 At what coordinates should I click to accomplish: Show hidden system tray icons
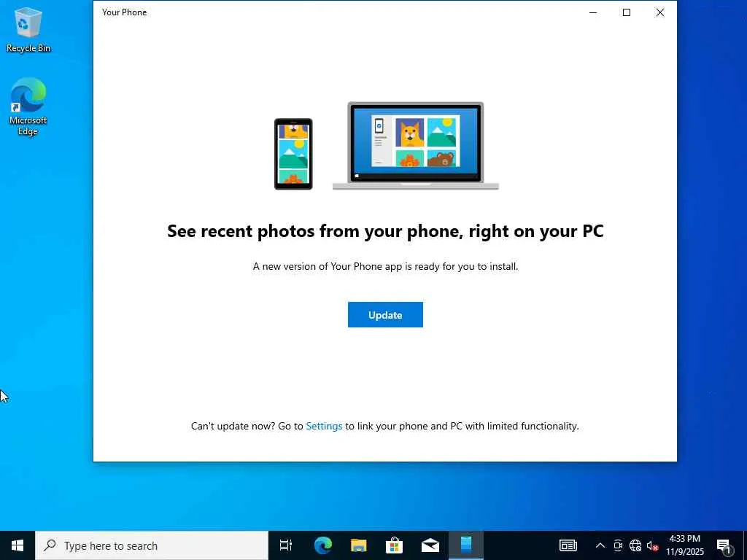pos(600,545)
